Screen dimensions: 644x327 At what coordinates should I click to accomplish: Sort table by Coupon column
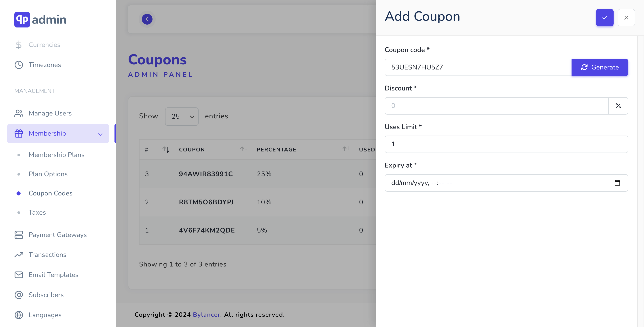212,150
